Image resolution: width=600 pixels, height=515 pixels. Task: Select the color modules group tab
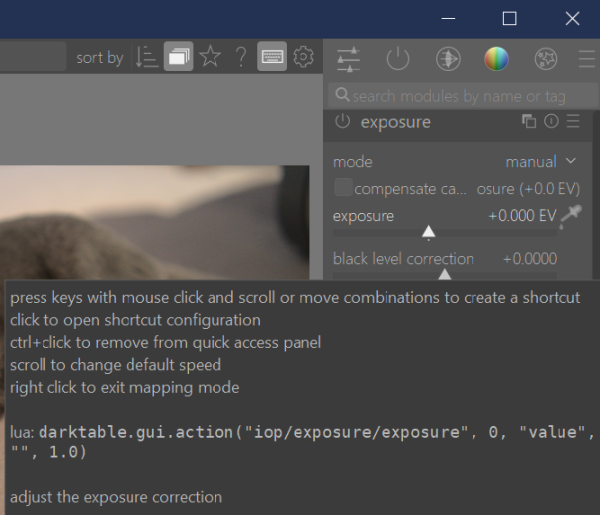point(496,59)
